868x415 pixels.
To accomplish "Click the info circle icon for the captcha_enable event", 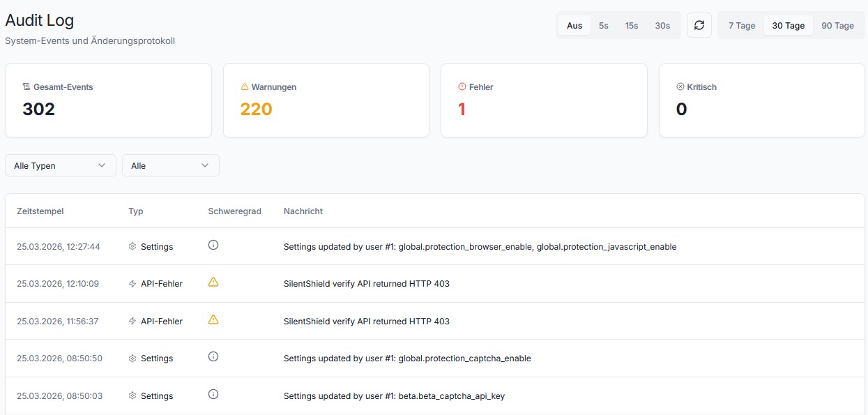I will point(213,356).
